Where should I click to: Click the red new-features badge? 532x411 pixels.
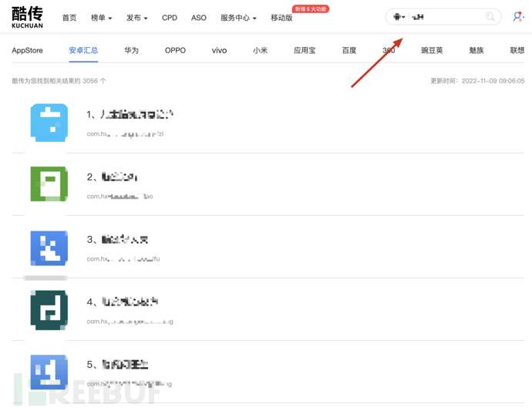click(x=311, y=8)
